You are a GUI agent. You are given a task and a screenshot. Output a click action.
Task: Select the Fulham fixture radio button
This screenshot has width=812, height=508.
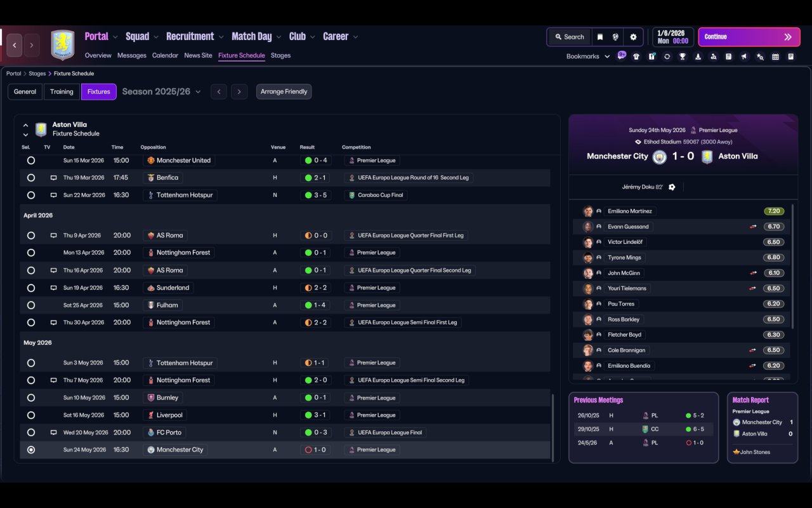click(x=31, y=305)
